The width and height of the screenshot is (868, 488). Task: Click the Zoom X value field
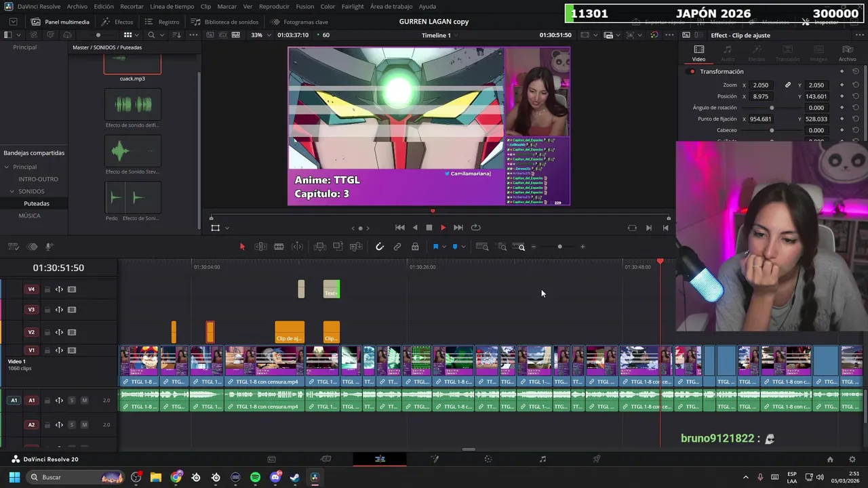coord(762,85)
